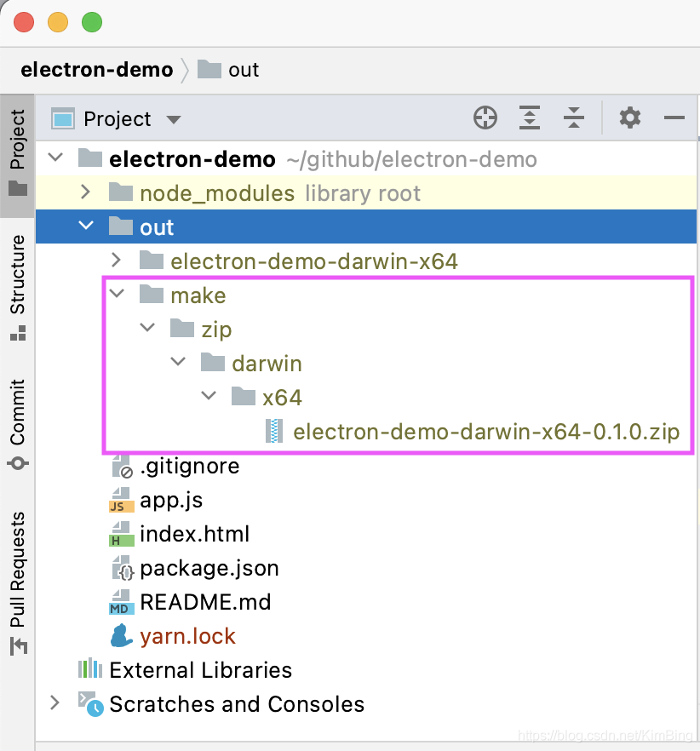
Task: Click the Markdown icon beside README.md
Action: tap(120, 602)
